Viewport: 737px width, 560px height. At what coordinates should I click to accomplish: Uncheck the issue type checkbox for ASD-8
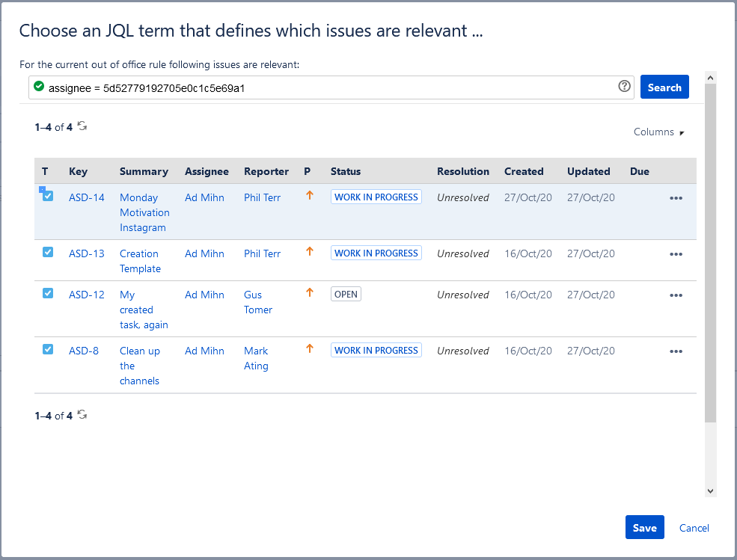tap(48, 349)
